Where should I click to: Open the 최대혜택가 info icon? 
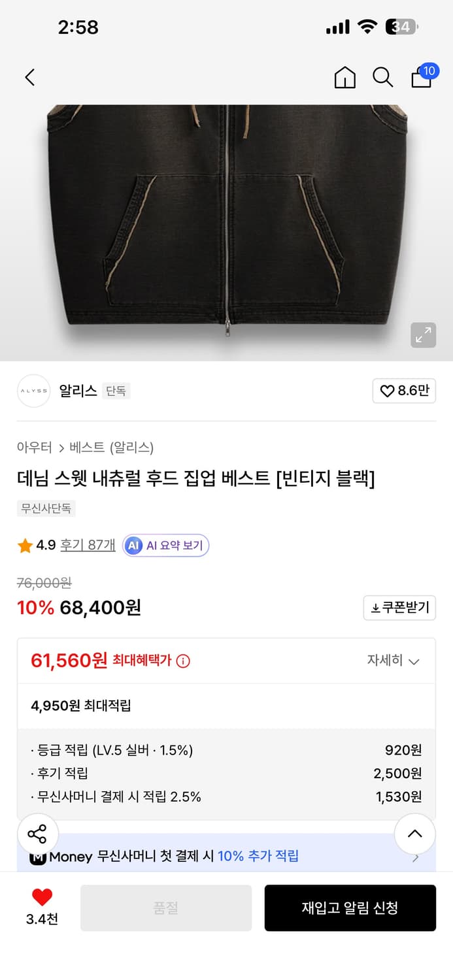click(182, 661)
